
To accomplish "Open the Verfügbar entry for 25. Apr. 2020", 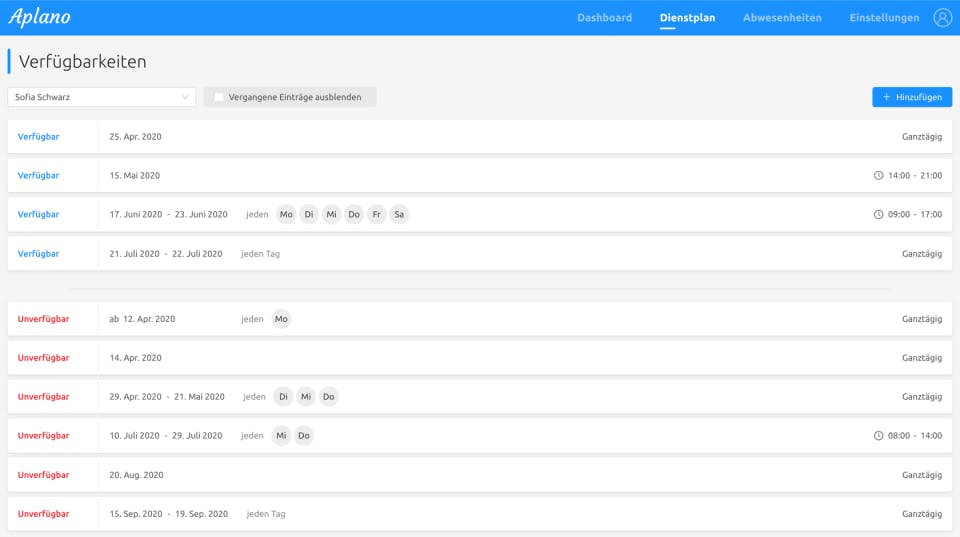I will click(x=479, y=137).
